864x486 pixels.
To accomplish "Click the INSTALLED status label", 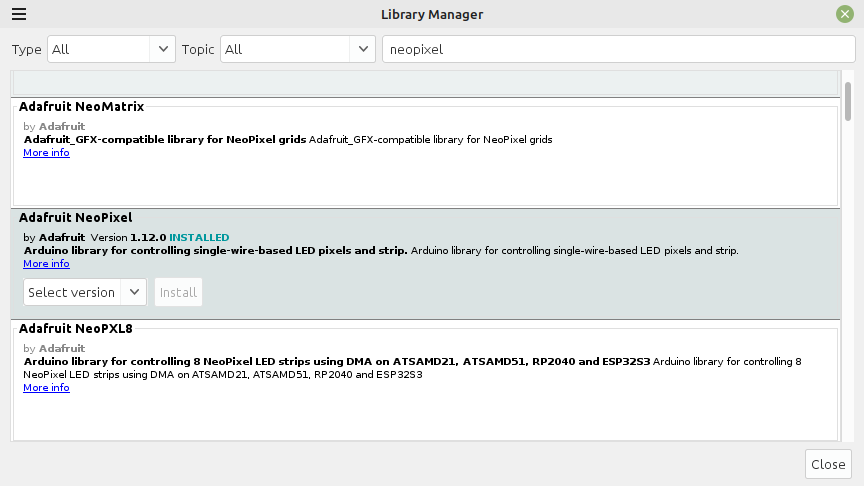I will pos(199,237).
